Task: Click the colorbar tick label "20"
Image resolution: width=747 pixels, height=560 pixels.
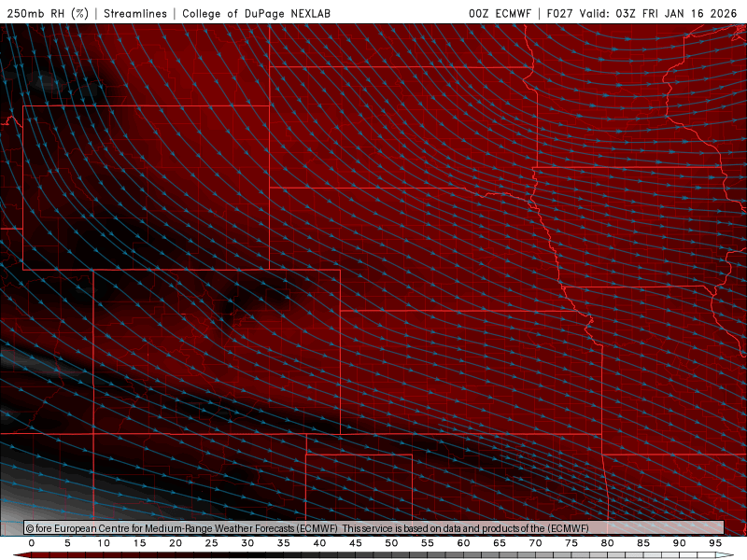Action: coord(176,543)
